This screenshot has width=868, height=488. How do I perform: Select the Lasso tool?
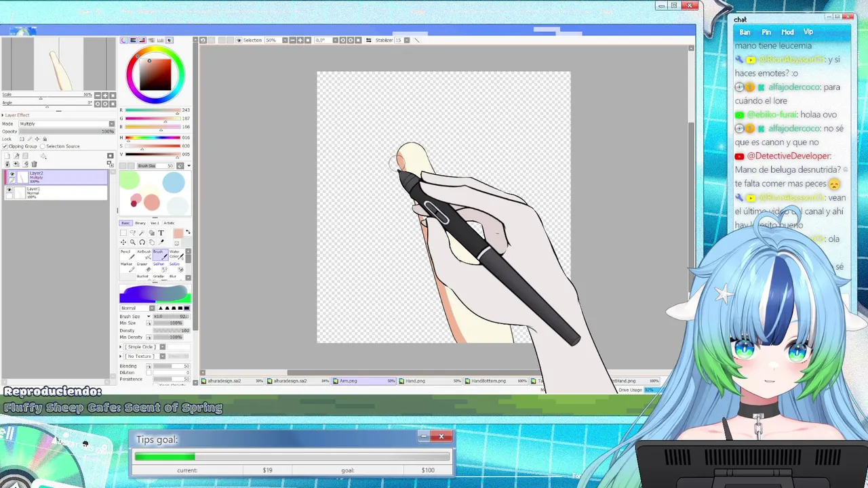[x=133, y=232]
